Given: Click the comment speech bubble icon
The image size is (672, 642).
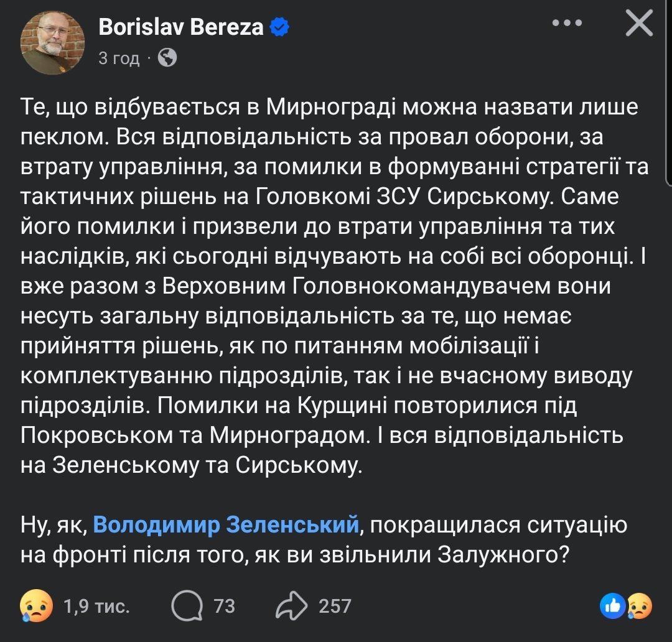Looking at the screenshot, I should [187, 605].
